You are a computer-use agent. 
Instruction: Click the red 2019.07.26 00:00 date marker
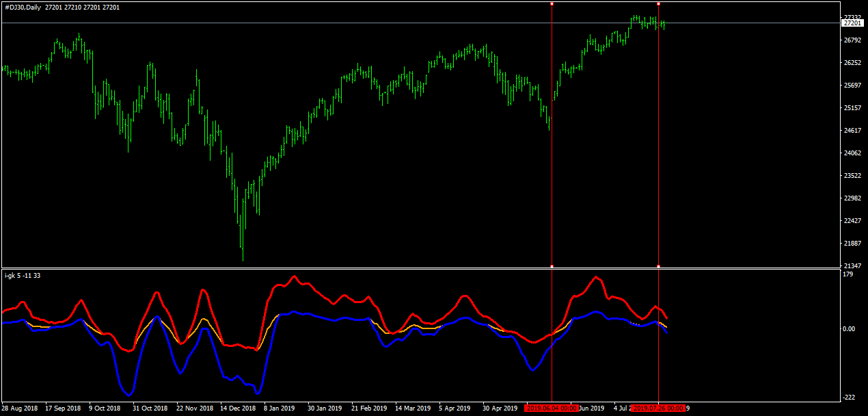[x=658, y=408]
